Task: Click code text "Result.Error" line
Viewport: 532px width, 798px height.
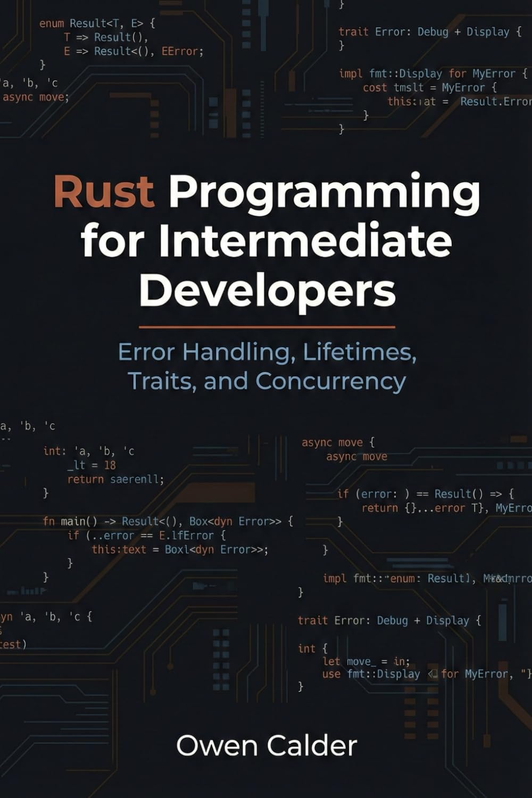Action: point(460,101)
